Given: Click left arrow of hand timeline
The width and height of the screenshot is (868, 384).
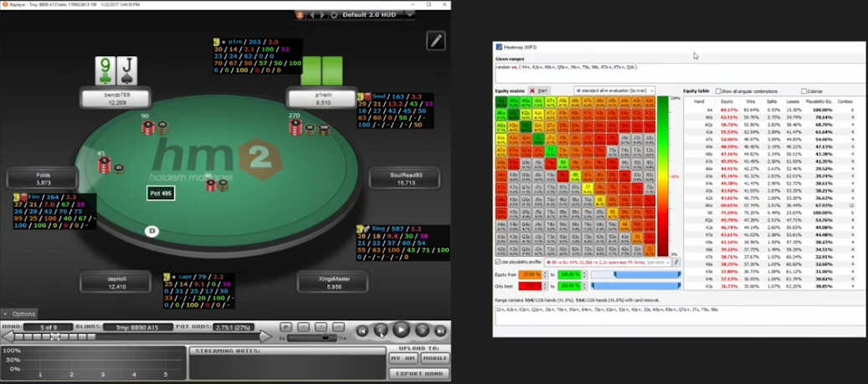Looking at the screenshot, I should pyautogui.click(x=7, y=336).
